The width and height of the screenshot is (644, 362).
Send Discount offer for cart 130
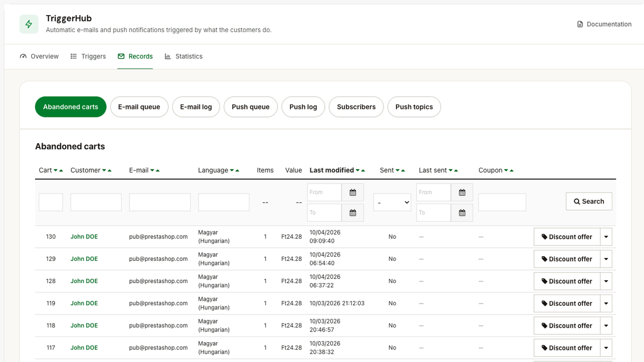[x=567, y=237]
